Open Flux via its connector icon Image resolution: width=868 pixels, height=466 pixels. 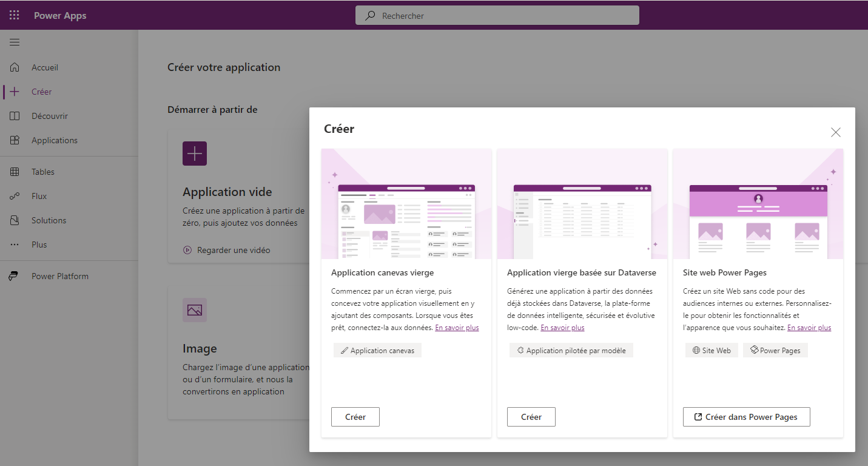point(14,195)
